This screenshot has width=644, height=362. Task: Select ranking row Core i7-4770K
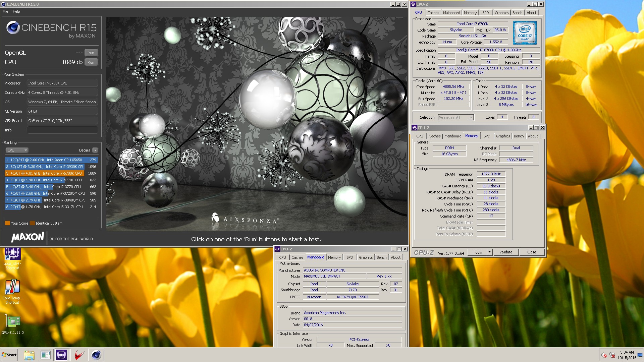click(x=51, y=180)
